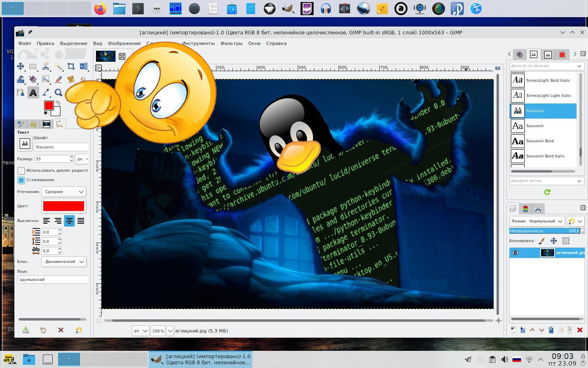The width and height of the screenshot is (588, 368).
Task: Select the Flip transform tool
Action: pyautogui.click(x=83, y=66)
